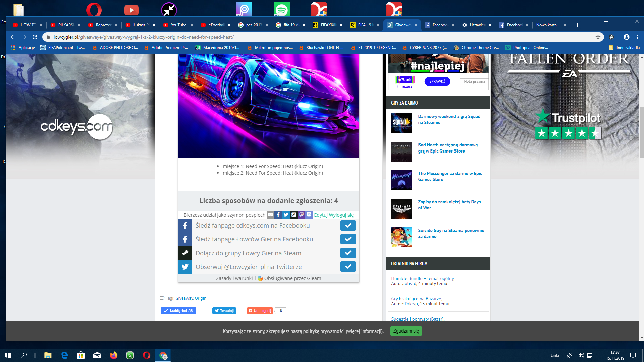
Task: Click the taskbar search magnifier
Action: [24, 355]
